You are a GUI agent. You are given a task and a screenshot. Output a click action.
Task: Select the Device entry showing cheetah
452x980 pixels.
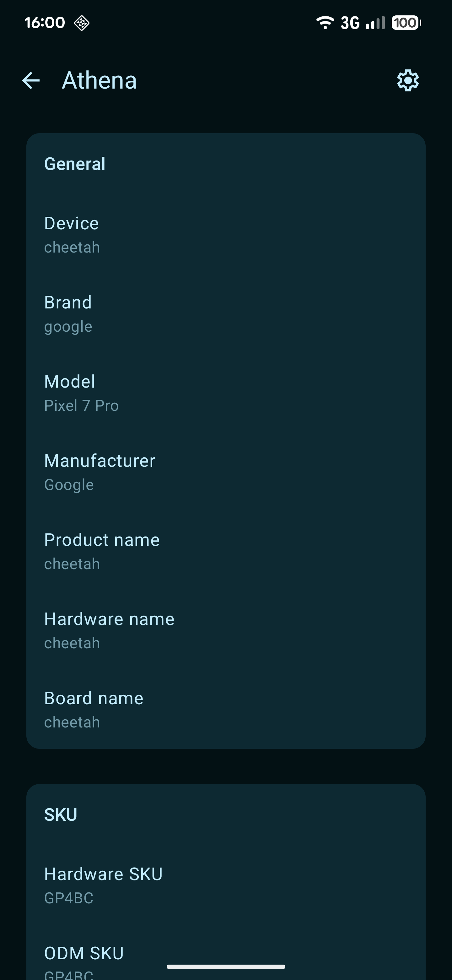(226, 235)
